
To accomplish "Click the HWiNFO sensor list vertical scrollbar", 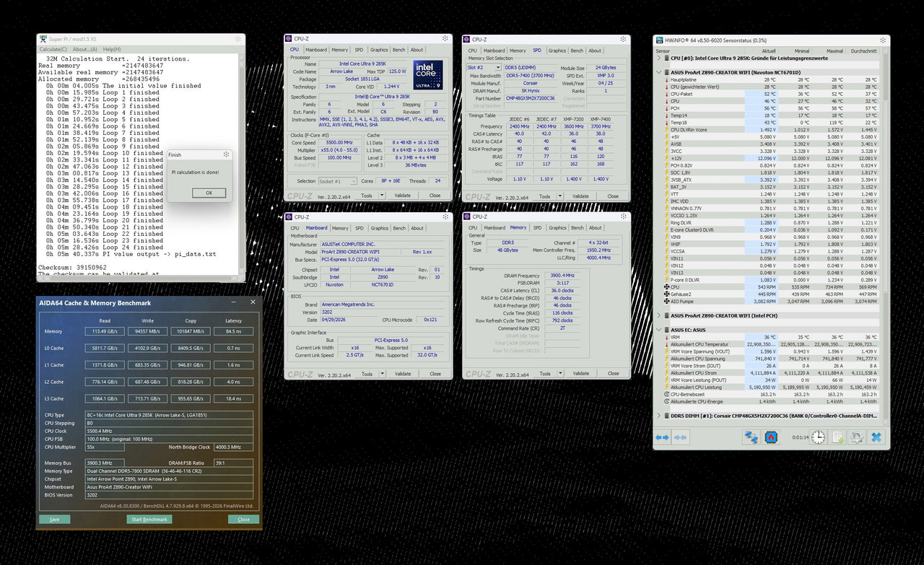I will pos(885,238).
